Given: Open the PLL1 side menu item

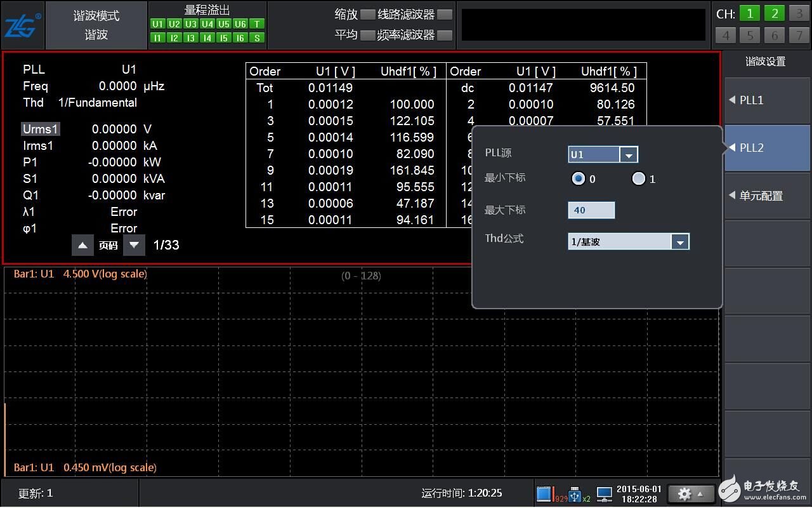Looking at the screenshot, I should pyautogui.click(x=768, y=100).
